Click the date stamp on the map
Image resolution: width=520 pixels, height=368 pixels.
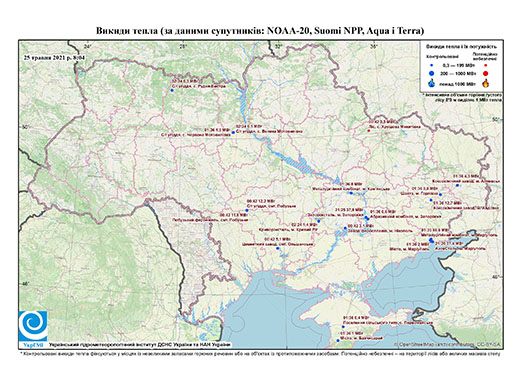click(x=54, y=57)
